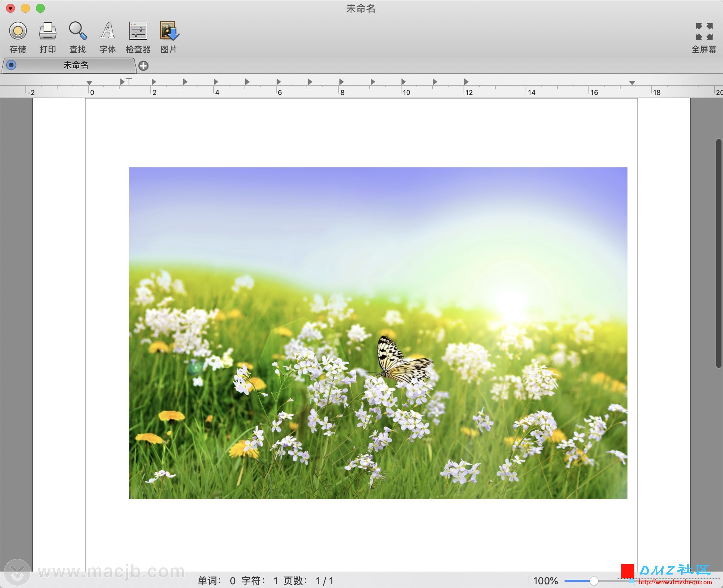This screenshot has height=588, width=723.
Task: Click the tab stop marker near 6
Action: click(279, 81)
